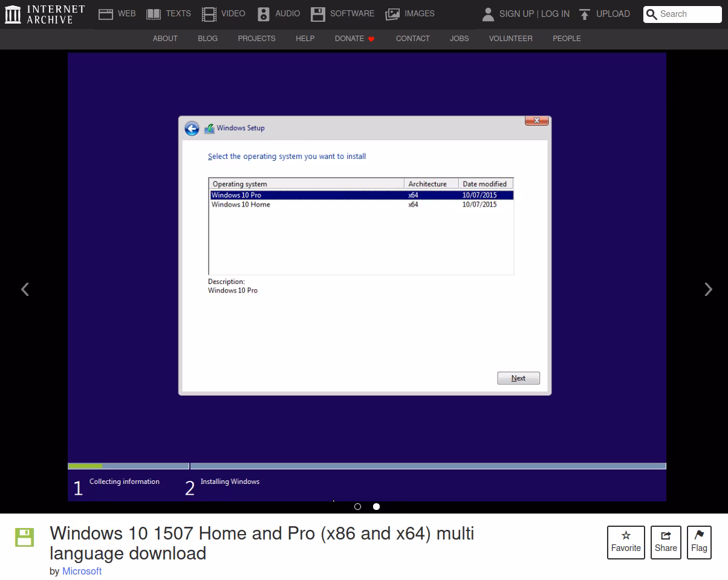Open the Video film-strip icon
This screenshot has width=728, height=580.
click(209, 14)
